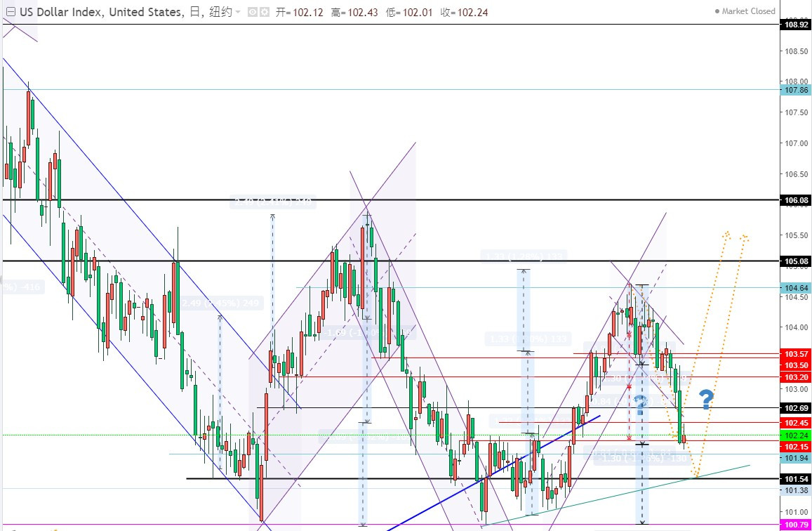Select the 107.86 price level label

[796, 90]
